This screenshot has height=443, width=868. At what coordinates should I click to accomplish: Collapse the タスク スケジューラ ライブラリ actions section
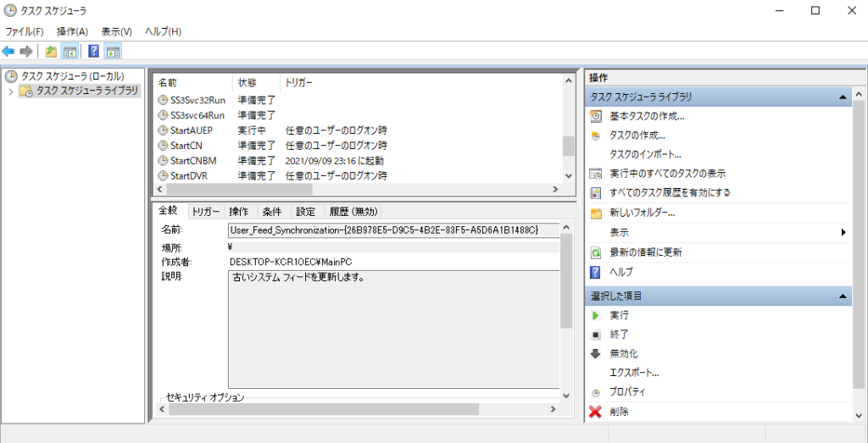[843, 97]
